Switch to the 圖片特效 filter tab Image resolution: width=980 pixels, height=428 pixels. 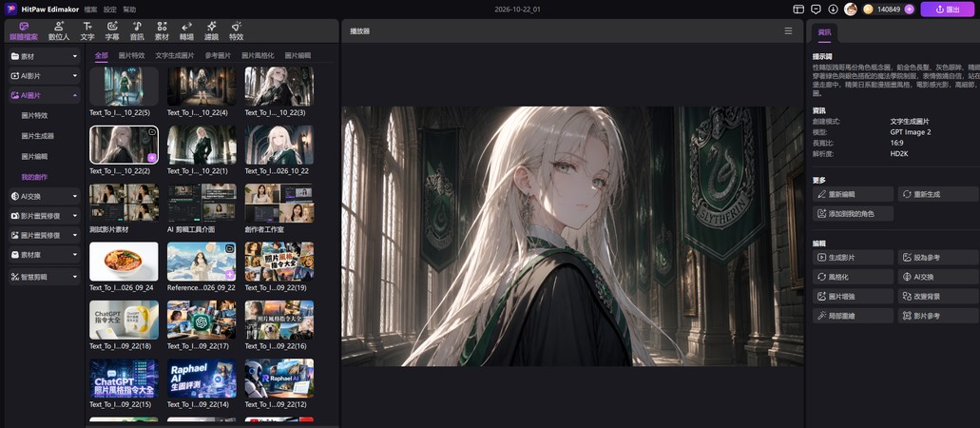pyautogui.click(x=131, y=56)
